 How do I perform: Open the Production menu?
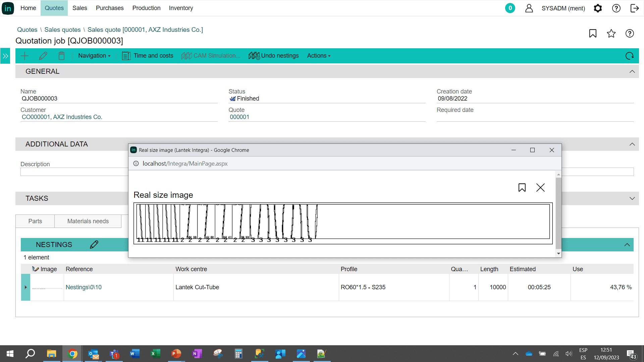coord(146,8)
